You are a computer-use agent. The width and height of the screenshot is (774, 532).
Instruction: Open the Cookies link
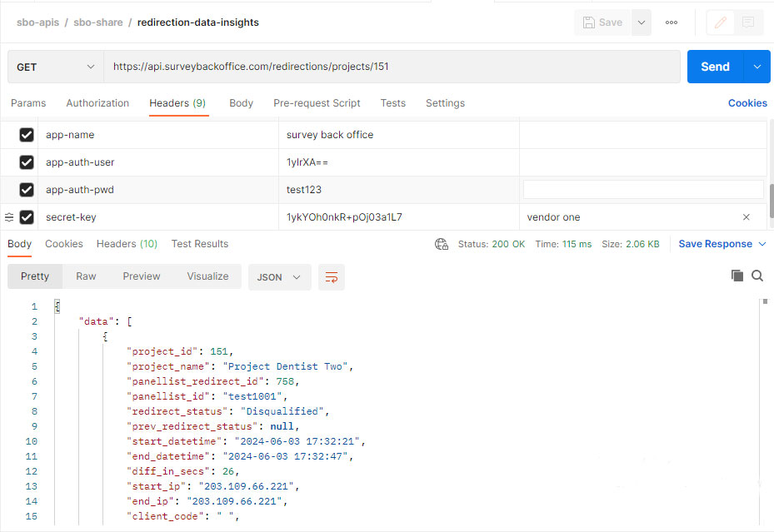(747, 102)
